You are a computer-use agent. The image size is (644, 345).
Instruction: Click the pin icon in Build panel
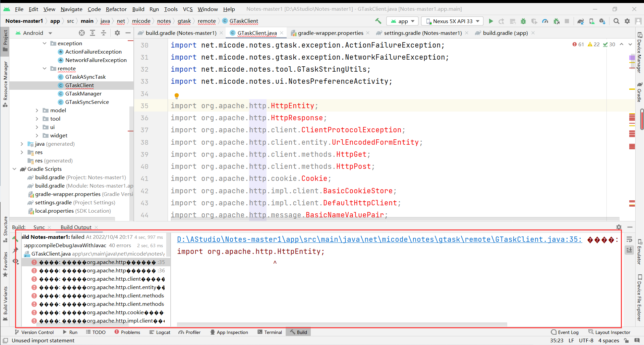(x=15, y=250)
